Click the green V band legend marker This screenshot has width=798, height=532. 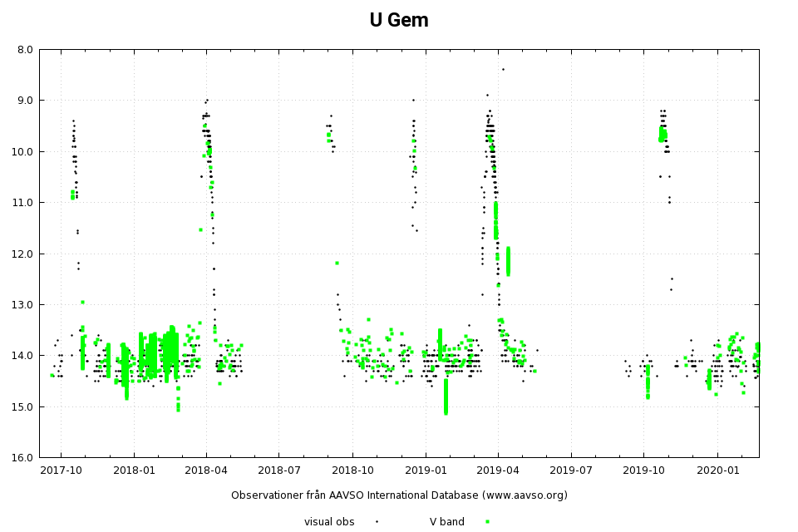pyautogui.click(x=487, y=522)
